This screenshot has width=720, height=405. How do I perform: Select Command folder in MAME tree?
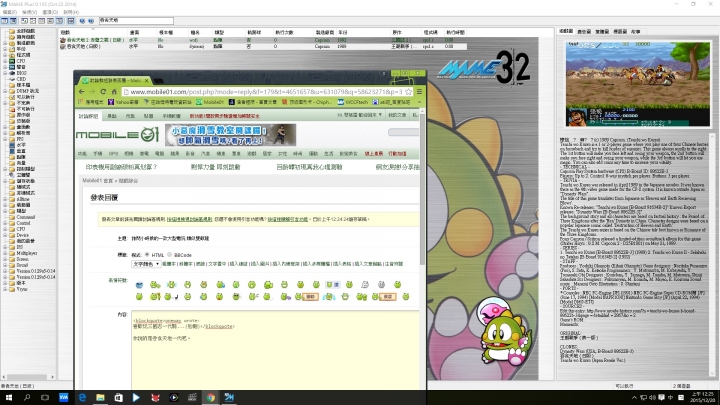pos(25,217)
